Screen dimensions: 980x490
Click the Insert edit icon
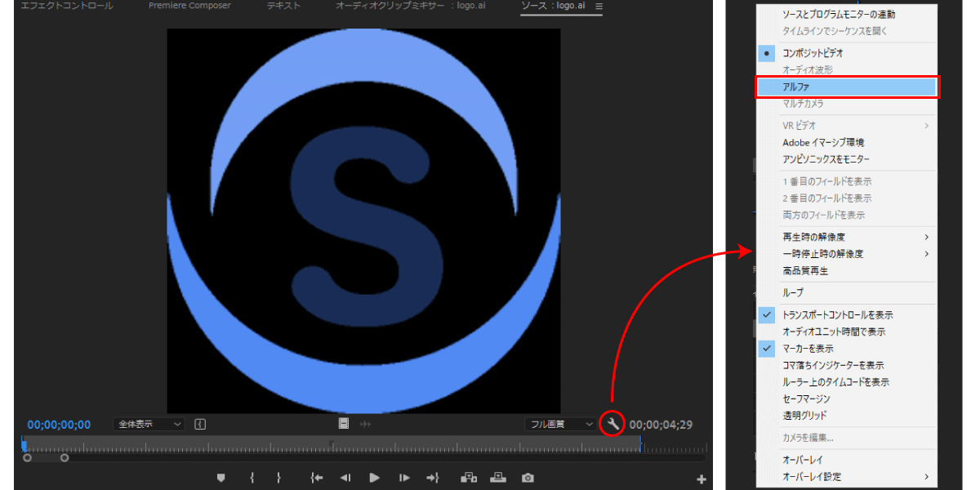(x=470, y=477)
